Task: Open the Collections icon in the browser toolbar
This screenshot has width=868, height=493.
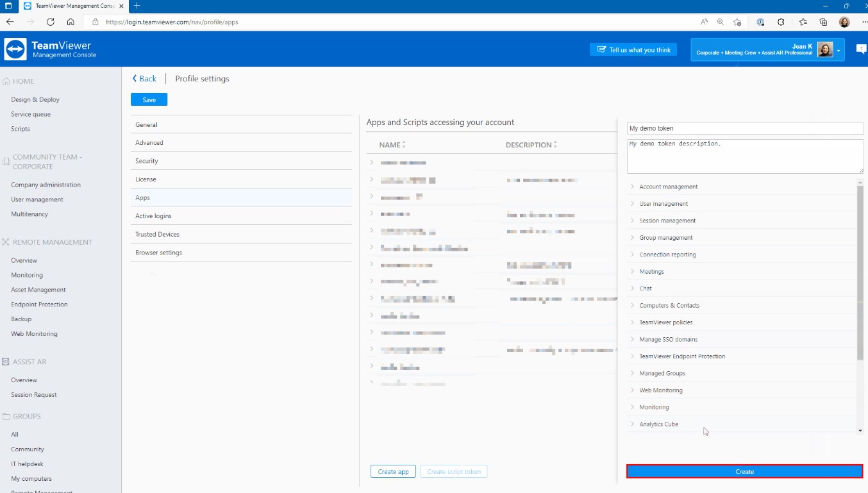Action: coord(824,22)
